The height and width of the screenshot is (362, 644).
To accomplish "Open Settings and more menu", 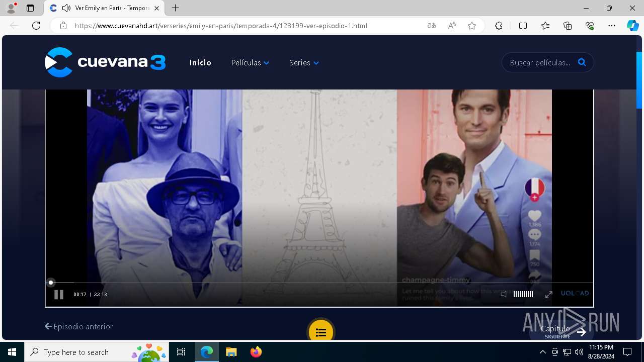I will [612, 26].
